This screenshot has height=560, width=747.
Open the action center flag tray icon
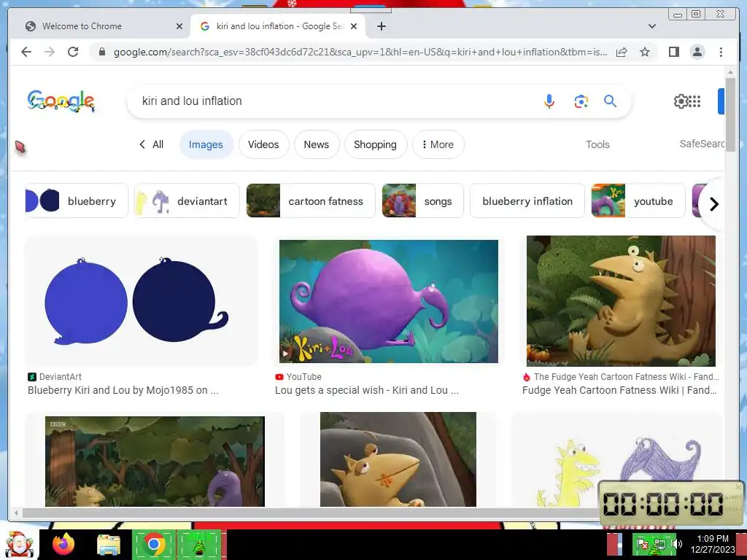pos(642,544)
